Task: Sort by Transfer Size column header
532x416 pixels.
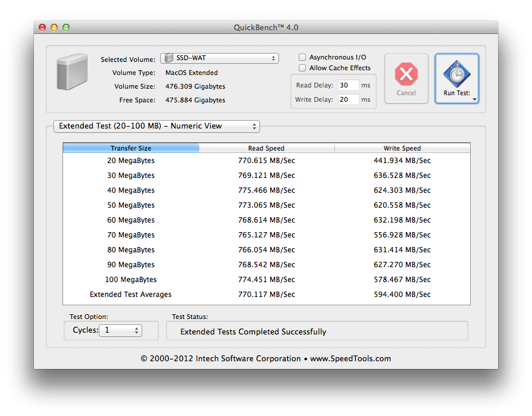Action: click(131, 148)
